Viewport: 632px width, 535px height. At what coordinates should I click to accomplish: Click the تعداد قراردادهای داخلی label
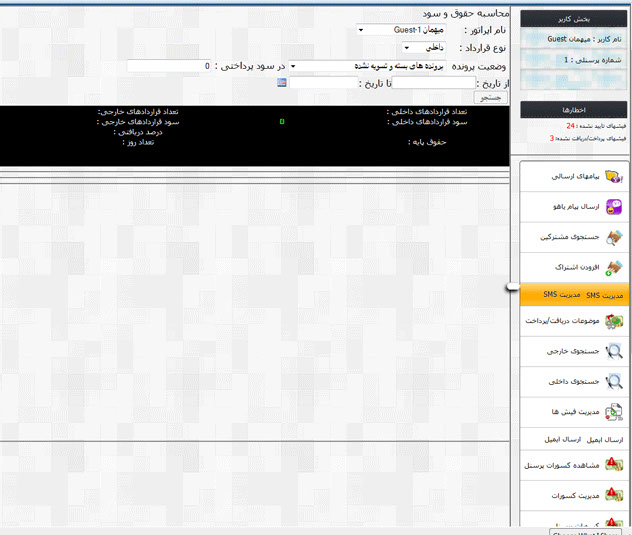[427, 112]
